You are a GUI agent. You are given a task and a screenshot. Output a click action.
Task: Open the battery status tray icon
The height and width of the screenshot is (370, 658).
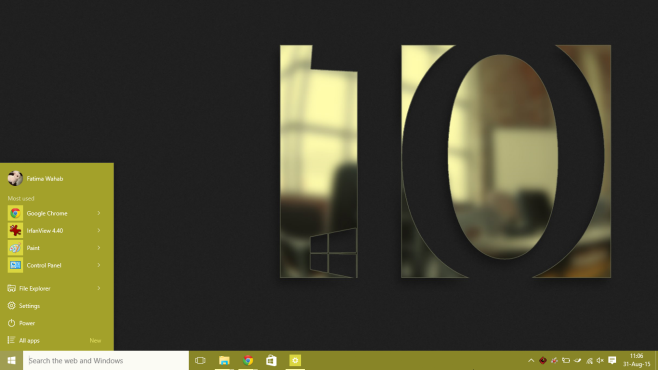[566, 360]
